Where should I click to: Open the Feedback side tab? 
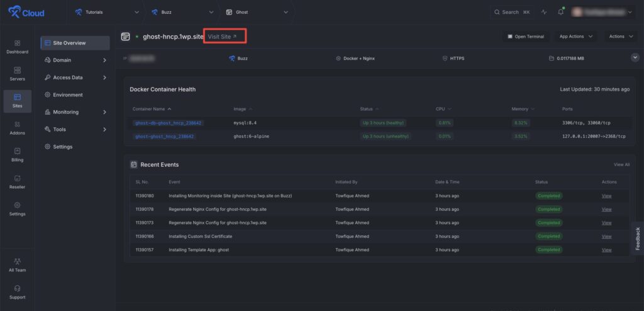(x=638, y=238)
